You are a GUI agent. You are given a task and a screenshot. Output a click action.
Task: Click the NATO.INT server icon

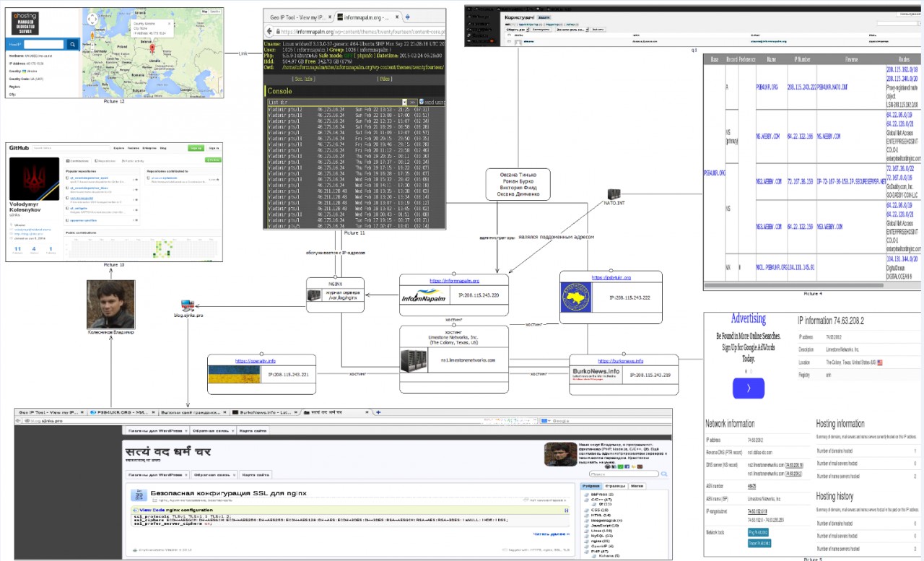tap(614, 194)
